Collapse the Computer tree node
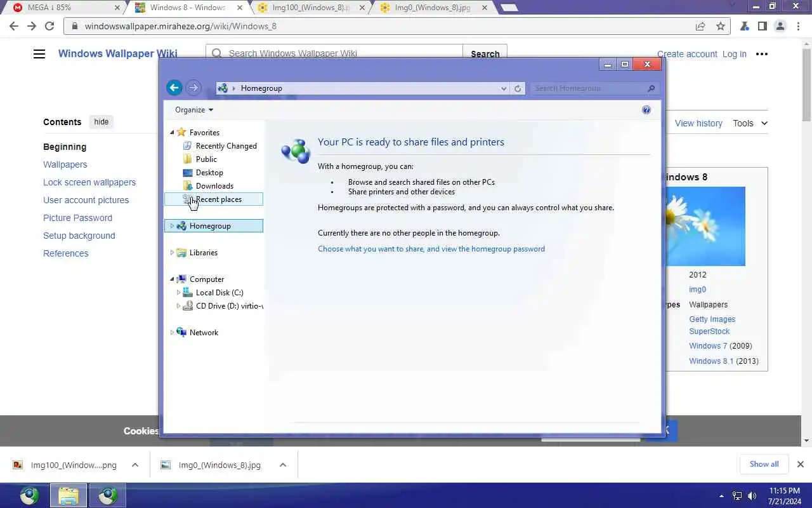The width and height of the screenshot is (812, 508). tap(172, 279)
